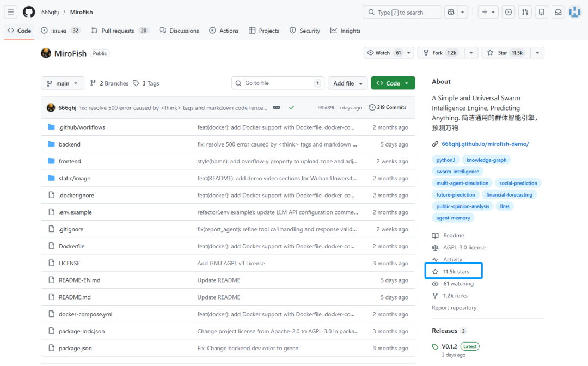This screenshot has height=366, width=588.
Task: Open the main branch dropdown
Action: tap(63, 83)
